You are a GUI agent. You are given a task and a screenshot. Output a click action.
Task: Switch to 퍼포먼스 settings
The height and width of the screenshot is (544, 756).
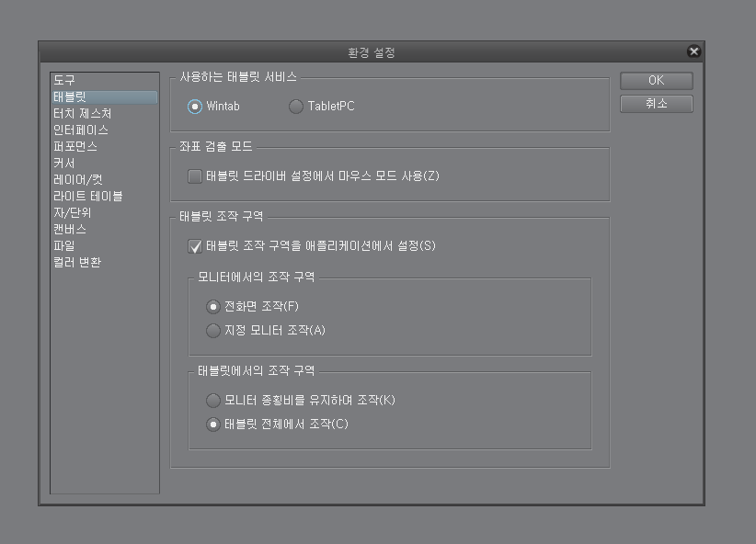pyautogui.click(x=105, y=146)
